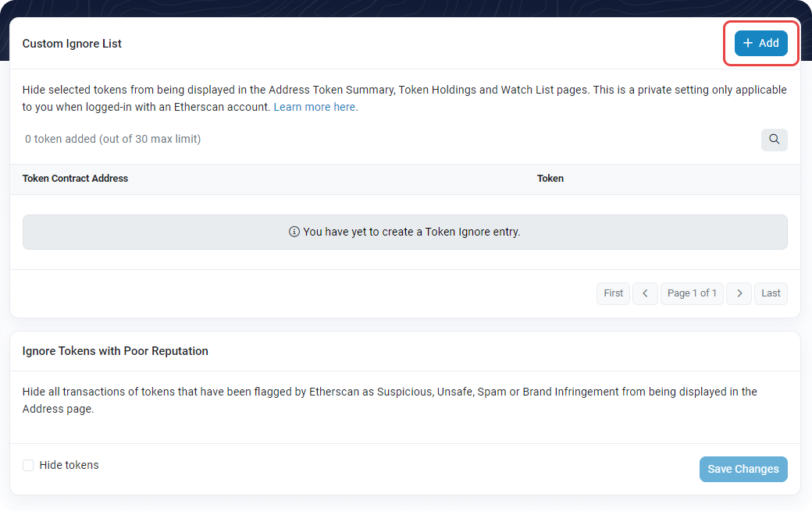Enable the Hide tokens checkbox

click(x=28, y=466)
